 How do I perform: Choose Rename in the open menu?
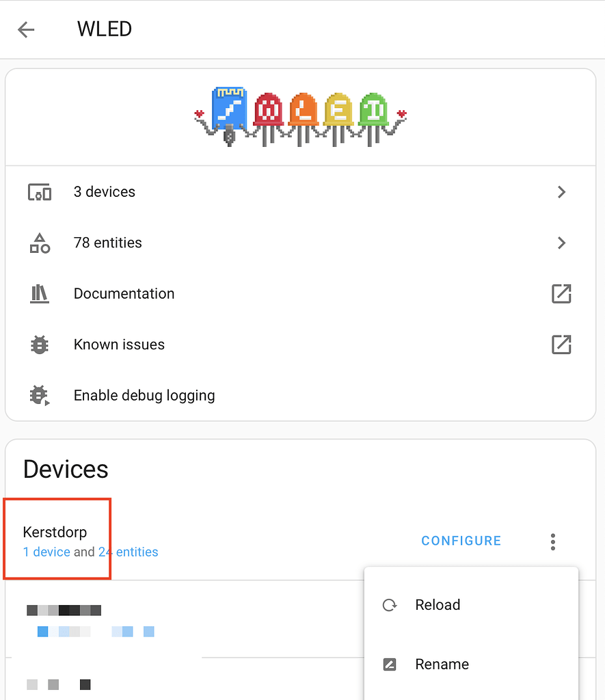pos(442,664)
